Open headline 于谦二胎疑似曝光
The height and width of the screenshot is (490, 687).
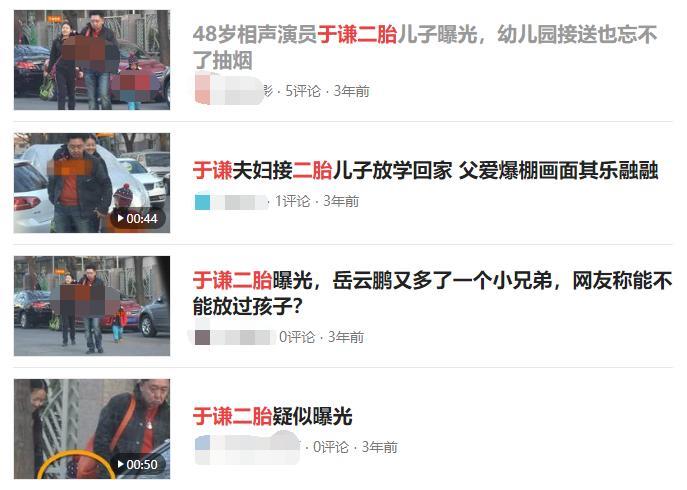tap(273, 416)
